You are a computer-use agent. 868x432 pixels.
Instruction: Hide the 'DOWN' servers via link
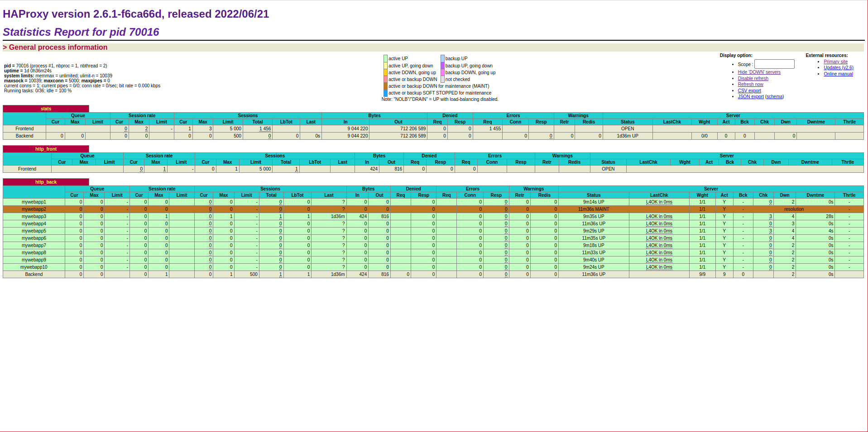tap(759, 72)
